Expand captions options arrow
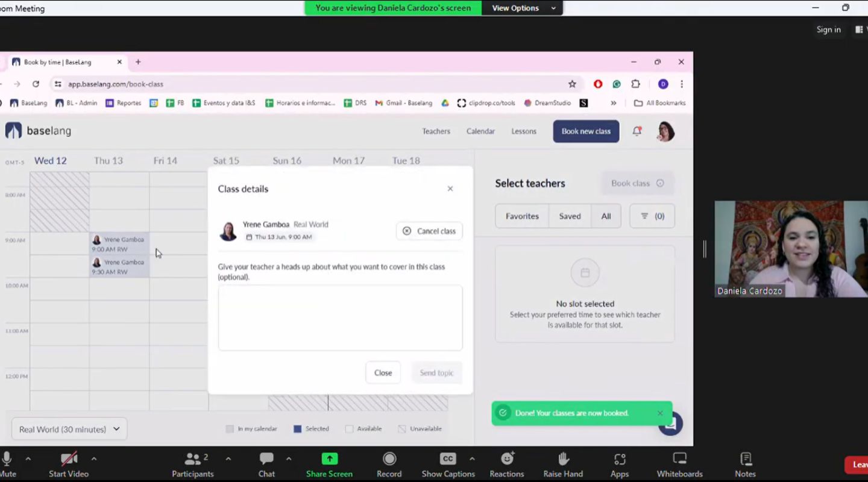The height and width of the screenshot is (482, 868). (x=471, y=459)
